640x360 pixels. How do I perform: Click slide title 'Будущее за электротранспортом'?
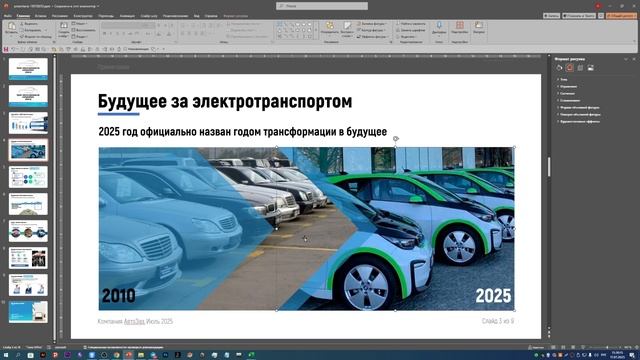[x=225, y=101]
